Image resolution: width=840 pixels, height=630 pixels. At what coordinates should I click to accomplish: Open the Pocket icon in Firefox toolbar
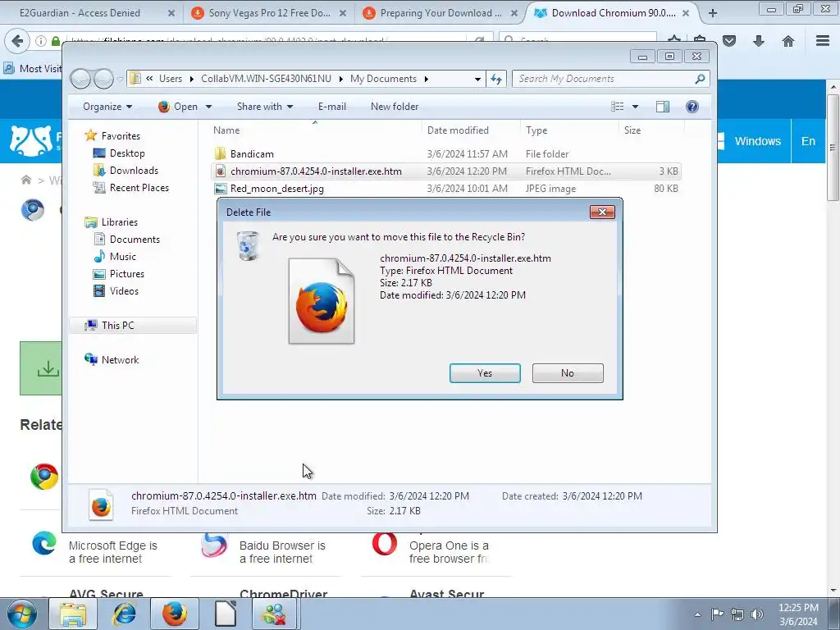(729, 41)
